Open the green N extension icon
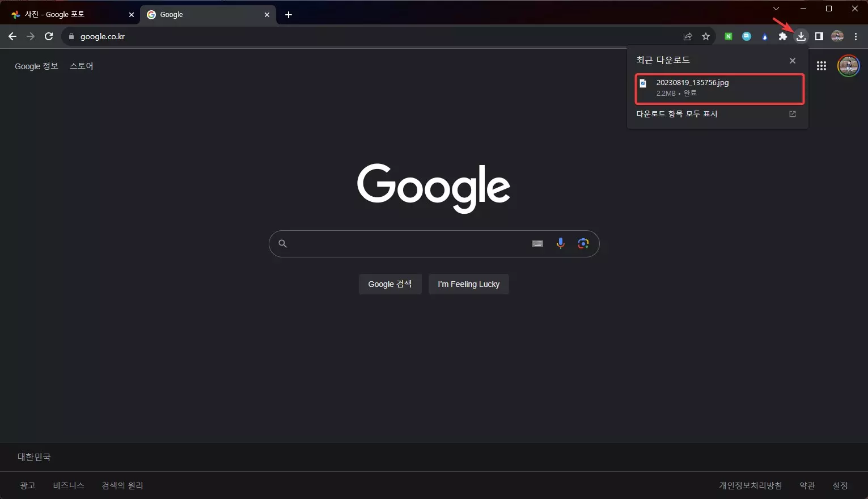Viewport: 868px width, 499px height. [729, 36]
